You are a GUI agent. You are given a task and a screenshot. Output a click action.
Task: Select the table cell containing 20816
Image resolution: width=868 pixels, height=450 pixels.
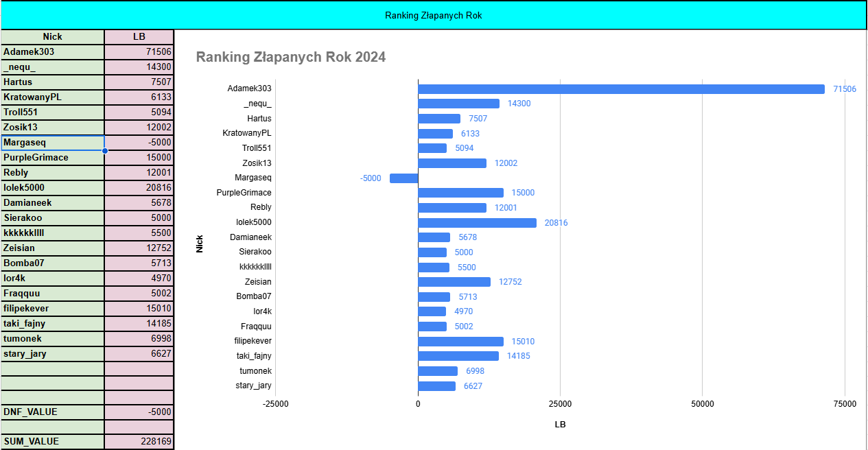coord(139,188)
